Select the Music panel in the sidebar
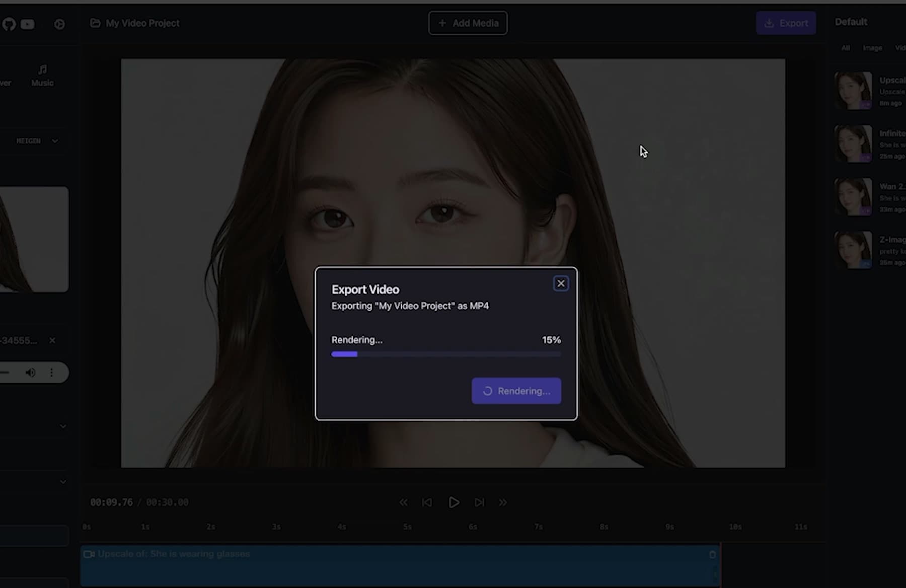Viewport: 906px width, 588px height. point(42,75)
